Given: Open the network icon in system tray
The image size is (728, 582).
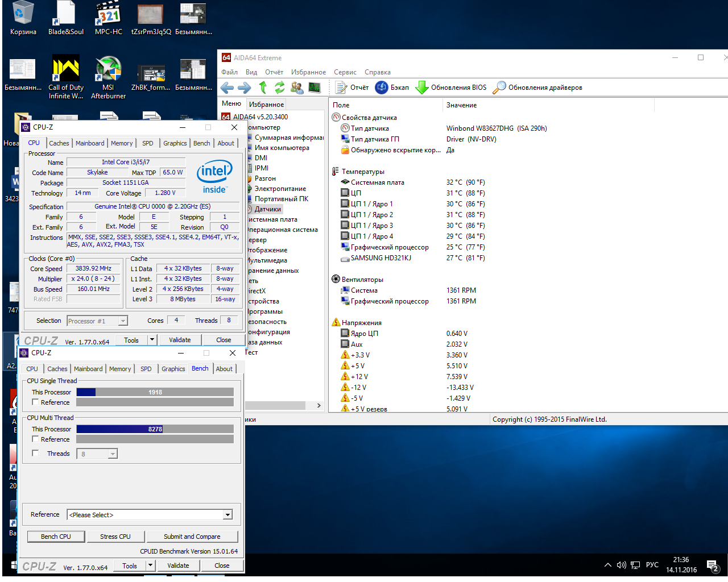Looking at the screenshot, I should click(x=635, y=565).
